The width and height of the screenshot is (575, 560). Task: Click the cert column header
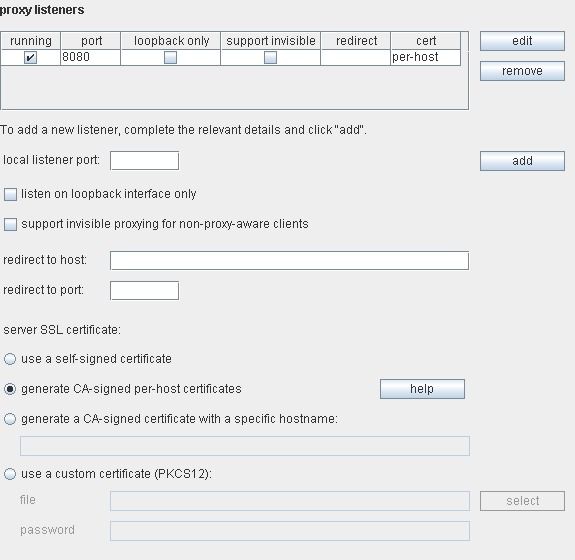pos(426,41)
